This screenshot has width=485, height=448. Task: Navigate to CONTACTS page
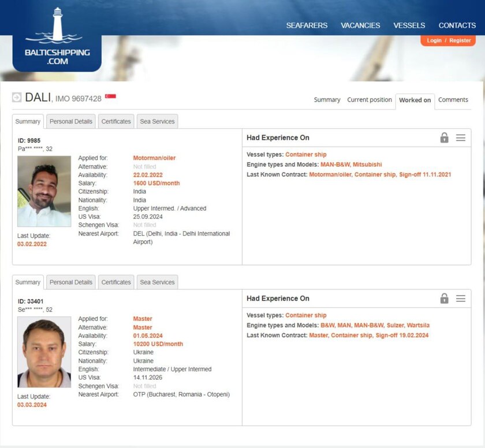457,25
